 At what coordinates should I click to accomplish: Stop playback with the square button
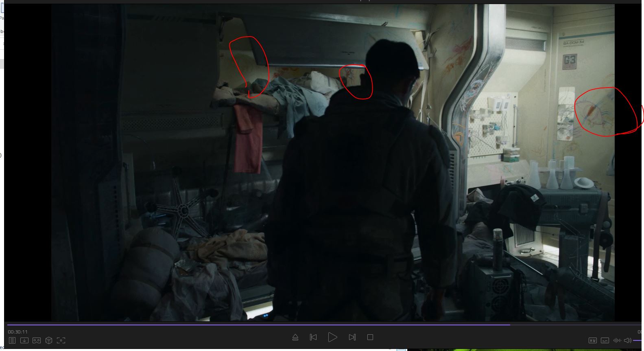point(370,337)
